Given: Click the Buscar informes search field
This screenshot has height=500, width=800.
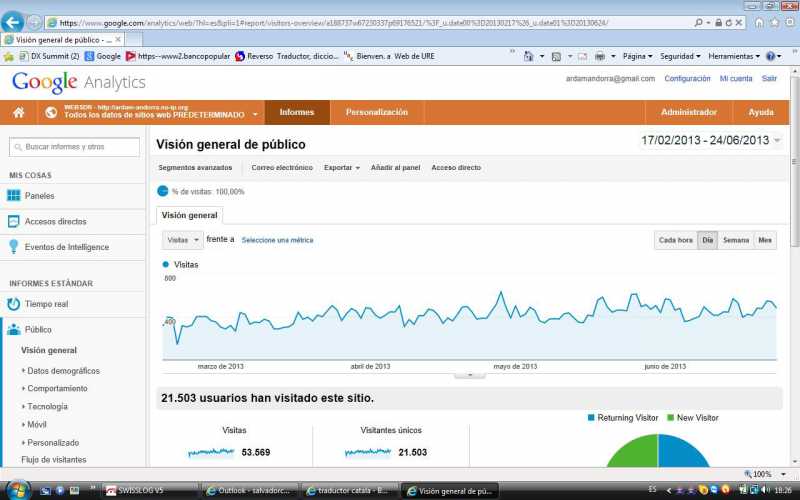Looking at the screenshot, I should click(75, 147).
